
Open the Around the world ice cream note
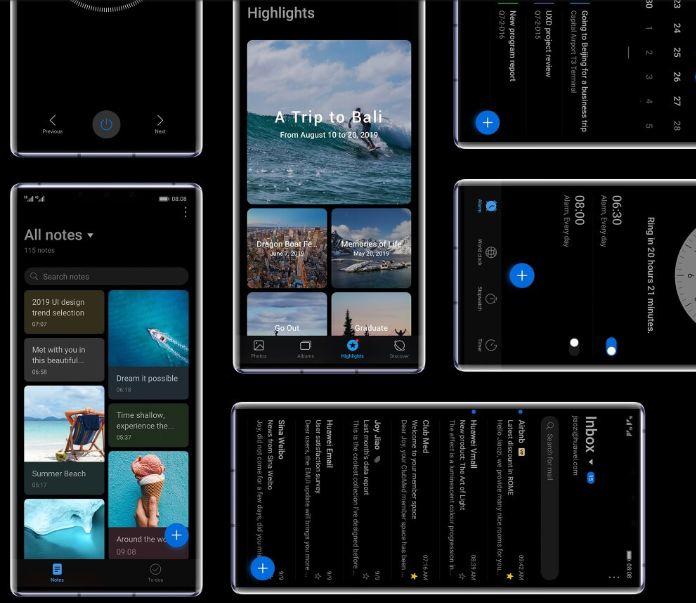coord(148,505)
